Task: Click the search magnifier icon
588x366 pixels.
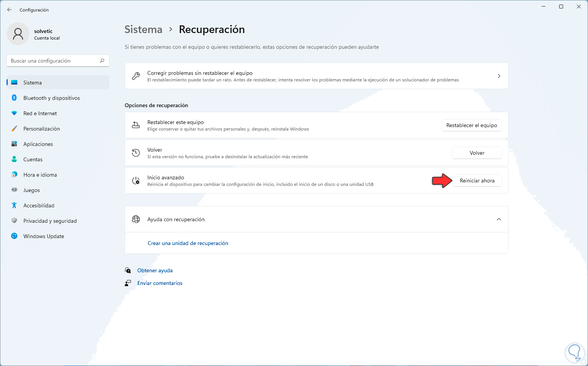Action: (x=102, y=61)
